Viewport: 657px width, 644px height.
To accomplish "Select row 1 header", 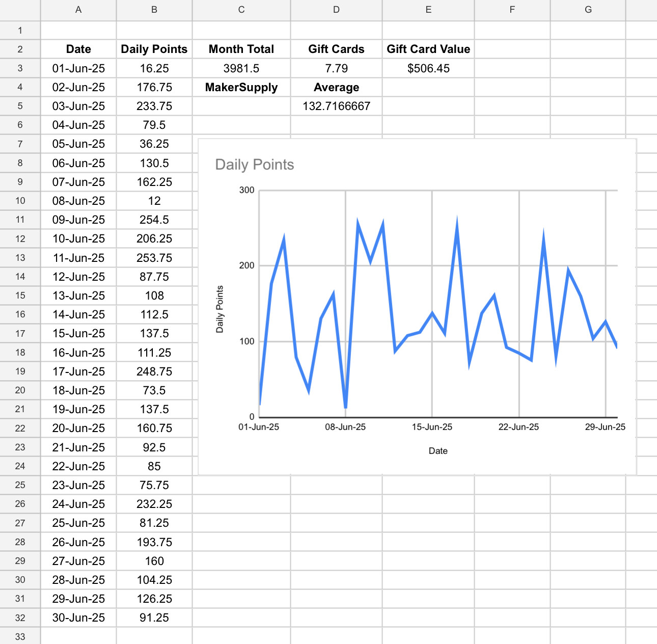I will click(20, 31).
